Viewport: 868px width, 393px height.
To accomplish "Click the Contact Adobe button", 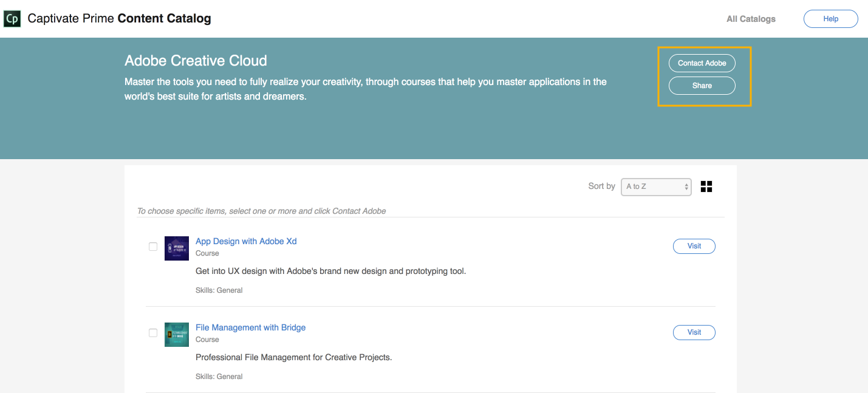I will coord(702,63).
